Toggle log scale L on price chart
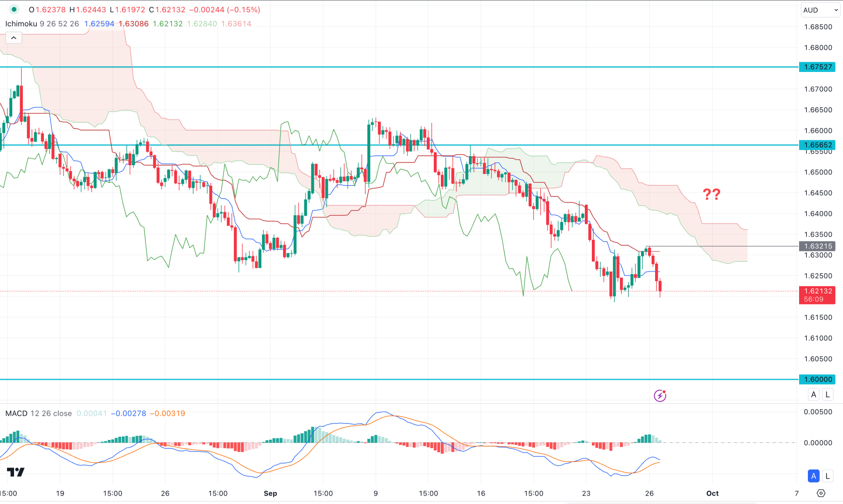Image resolution: width=843 pixels, height=504 pixels. pos(828,394)
